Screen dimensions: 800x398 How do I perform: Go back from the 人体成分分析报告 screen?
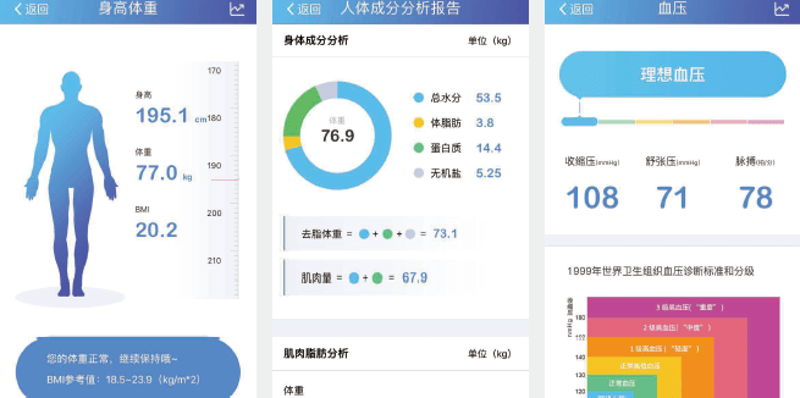tap(304, 9)
